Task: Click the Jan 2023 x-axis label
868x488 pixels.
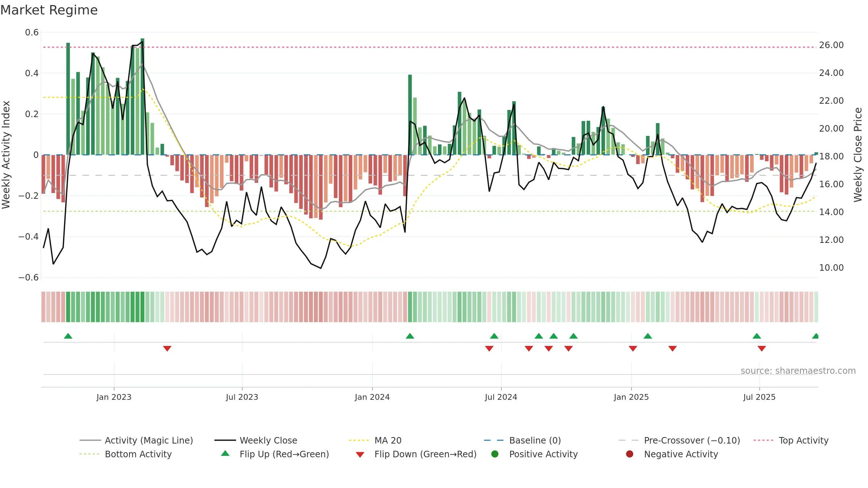Action: pos(114,397)
